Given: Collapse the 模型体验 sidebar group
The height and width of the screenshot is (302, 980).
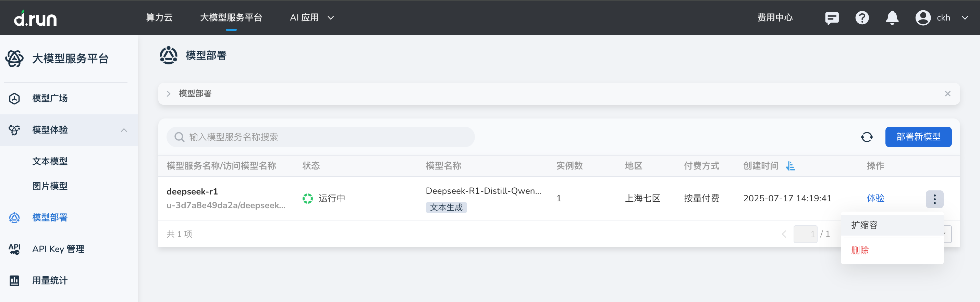Looking at the screenshot, I should point(124,130).
